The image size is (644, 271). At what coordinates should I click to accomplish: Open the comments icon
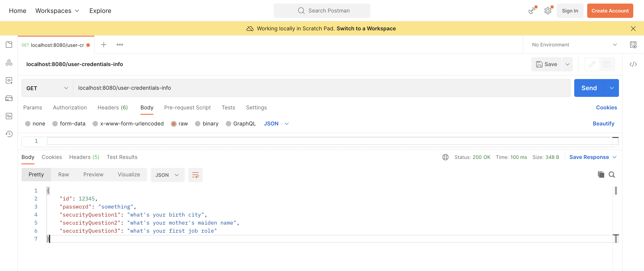607,64
